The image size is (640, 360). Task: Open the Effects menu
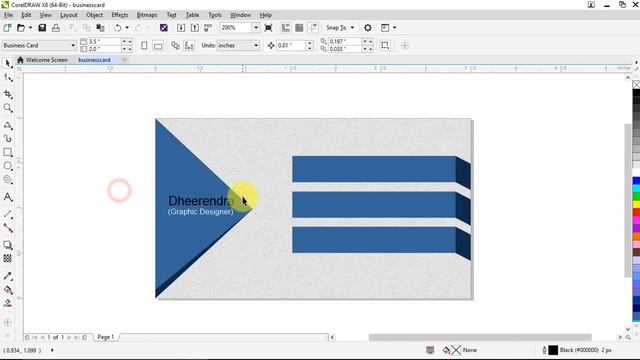tap(120, 15)
